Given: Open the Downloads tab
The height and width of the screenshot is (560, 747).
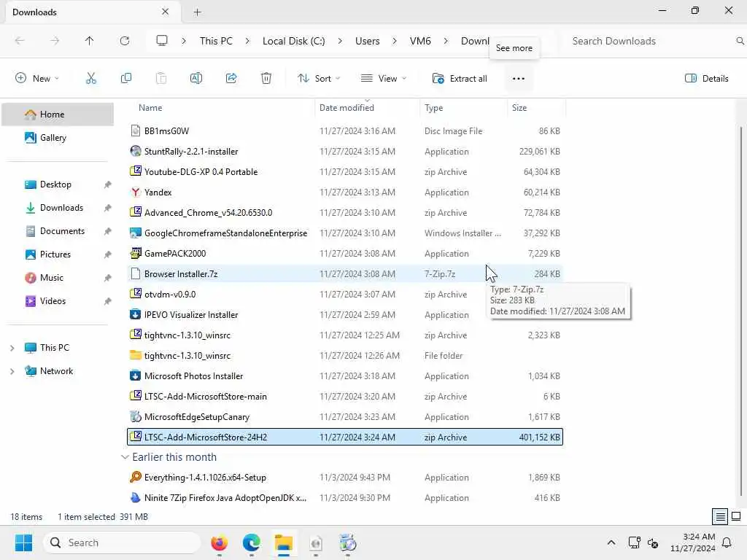Looking at the screenshot, I should 93,12.
